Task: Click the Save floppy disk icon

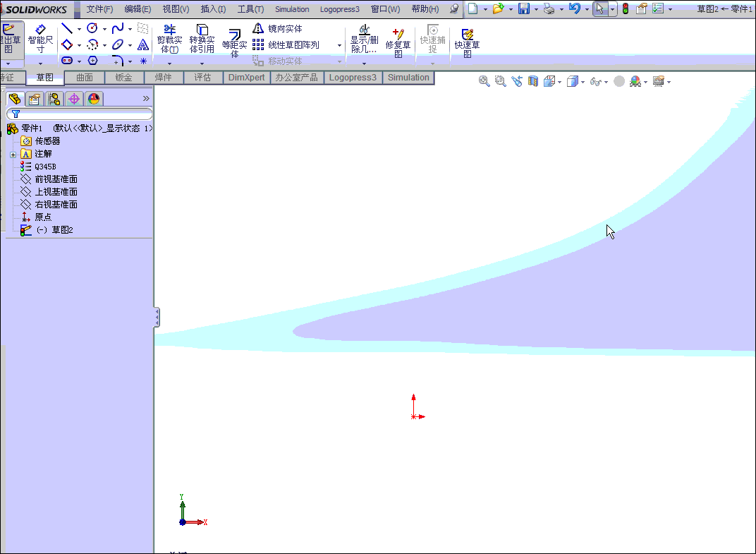Action: (523, 8)
